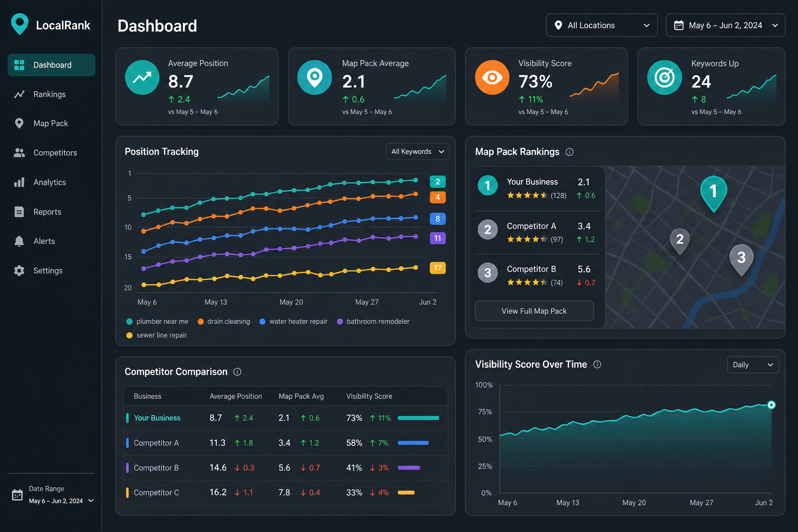
Task: Click info icon next to Visibility Score Over Time
Action: 597,364
